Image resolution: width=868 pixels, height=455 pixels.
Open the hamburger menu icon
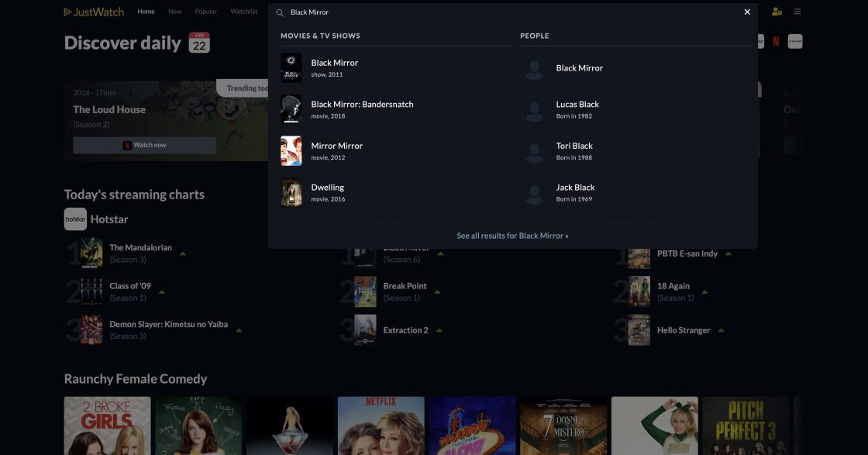(797, 12)
